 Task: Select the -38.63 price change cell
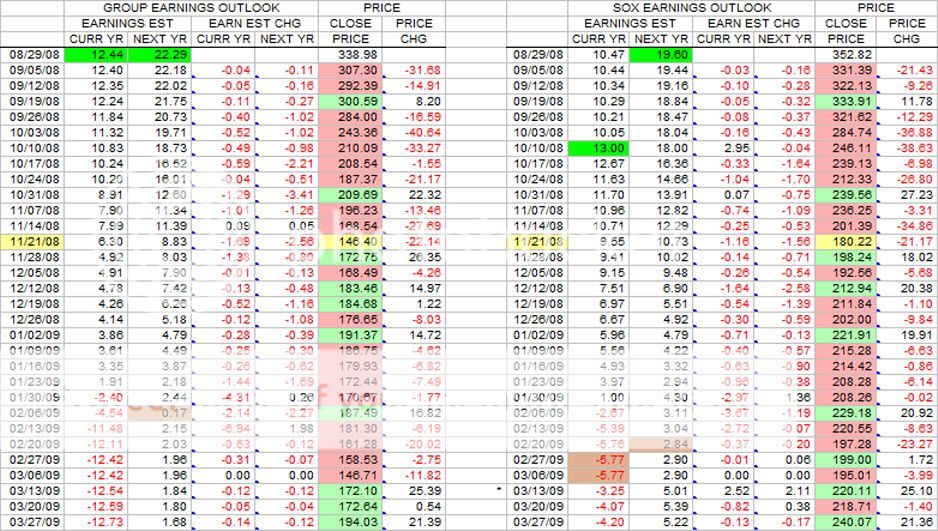point(909,148)
